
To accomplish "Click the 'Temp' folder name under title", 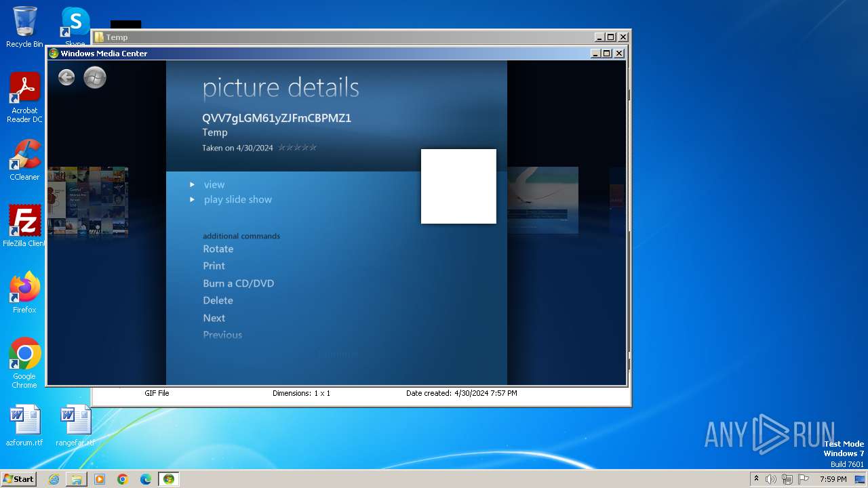I will pos(215,132).
